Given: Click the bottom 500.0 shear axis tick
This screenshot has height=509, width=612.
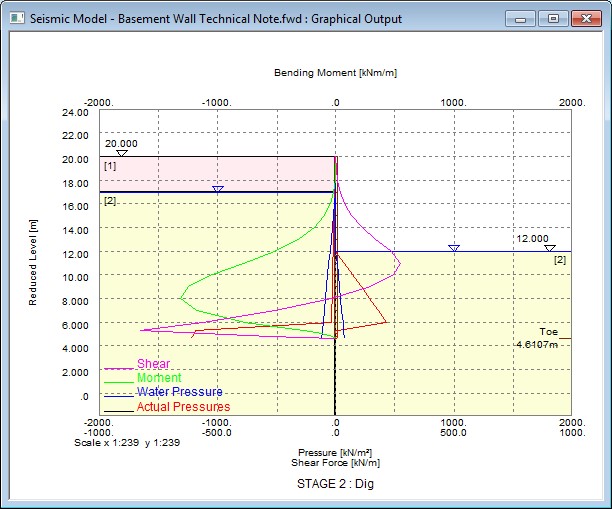Looking at the screenshot, I should (453, 432).
